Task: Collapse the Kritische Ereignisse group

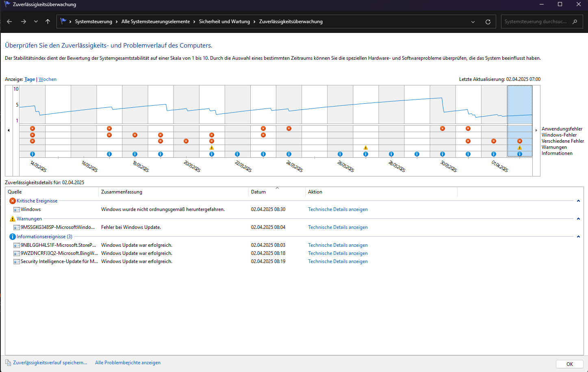Action: 578,201
